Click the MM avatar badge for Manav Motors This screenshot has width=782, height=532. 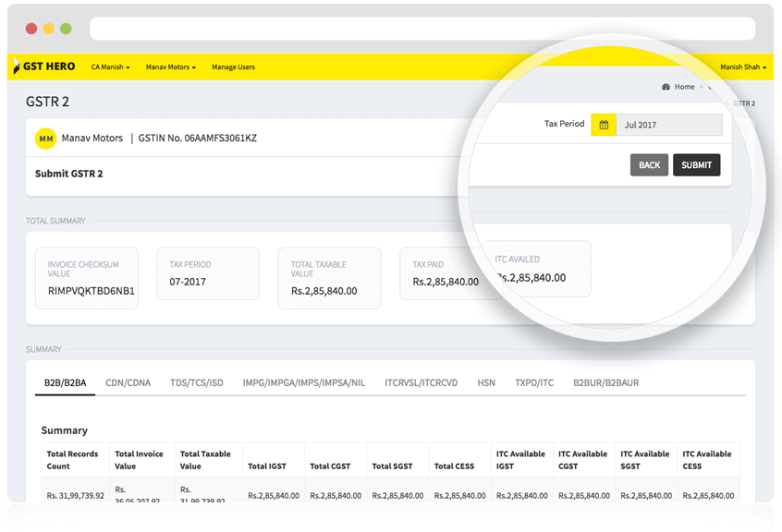coord(46,139)
